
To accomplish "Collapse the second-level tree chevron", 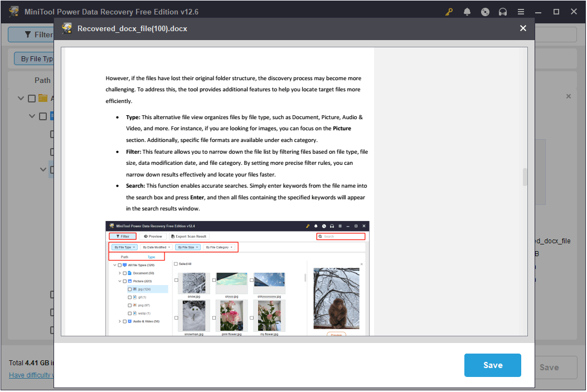I will coord(32,116).
